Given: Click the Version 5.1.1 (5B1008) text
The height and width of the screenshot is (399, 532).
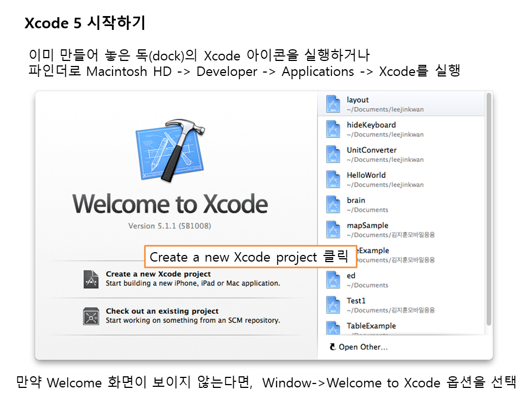Looking at the screenshot, I should pyautogui.click(x=170, y=226).
